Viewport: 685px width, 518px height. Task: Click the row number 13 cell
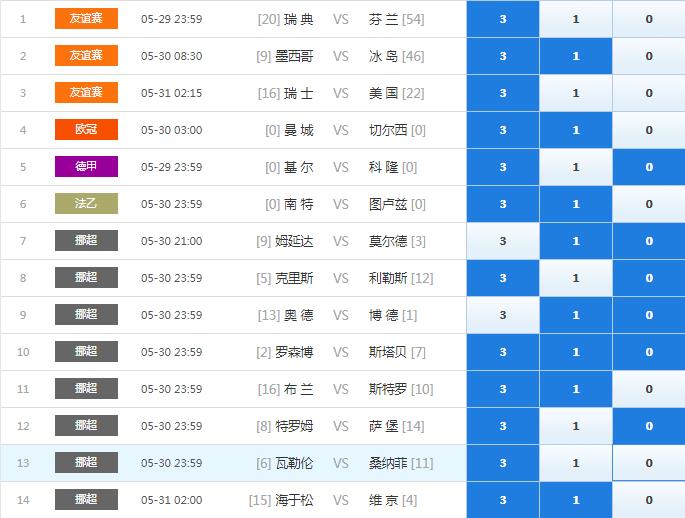(x=23, y=463)
